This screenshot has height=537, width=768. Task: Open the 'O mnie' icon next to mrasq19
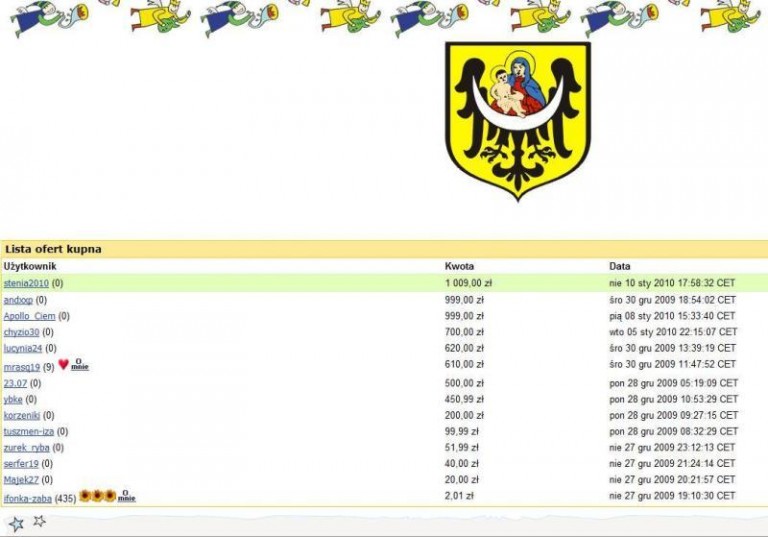tap(80, 365)
